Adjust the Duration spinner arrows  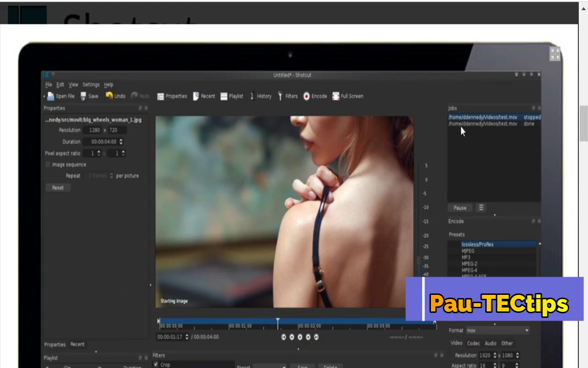tap(121, 142)
